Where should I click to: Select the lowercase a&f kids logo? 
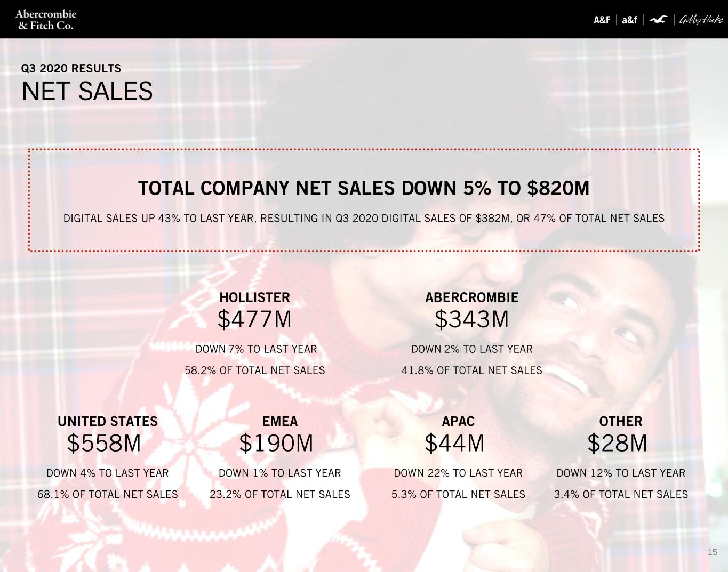pos(629,20)
